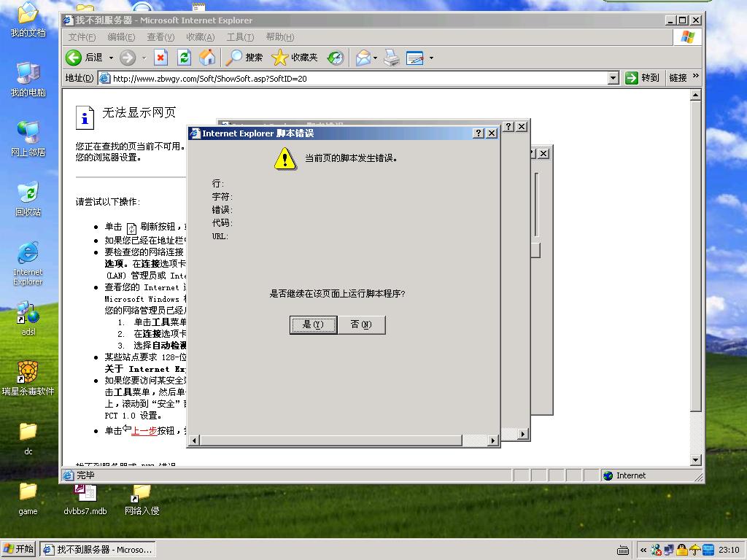Close the front script error dialog
The image size is (747, 560).
(492, 133)
